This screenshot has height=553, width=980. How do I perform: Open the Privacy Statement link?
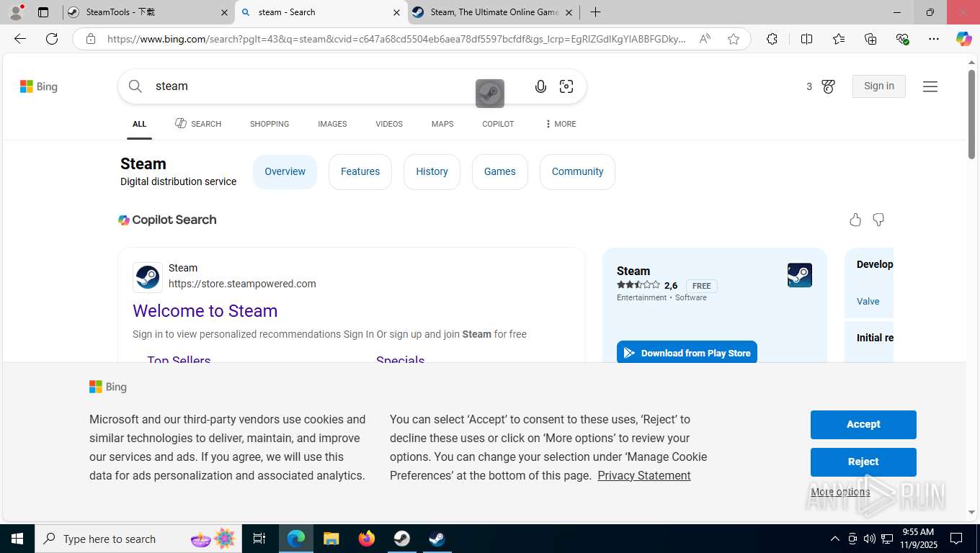[x=644, y=475]
